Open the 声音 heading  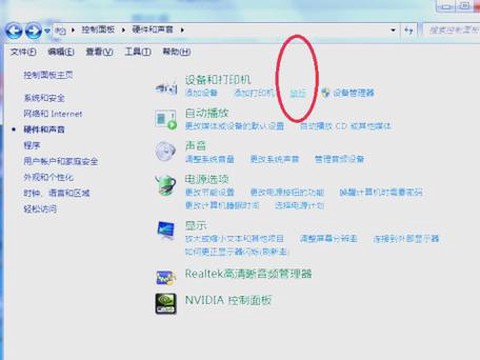coord(196,146)
